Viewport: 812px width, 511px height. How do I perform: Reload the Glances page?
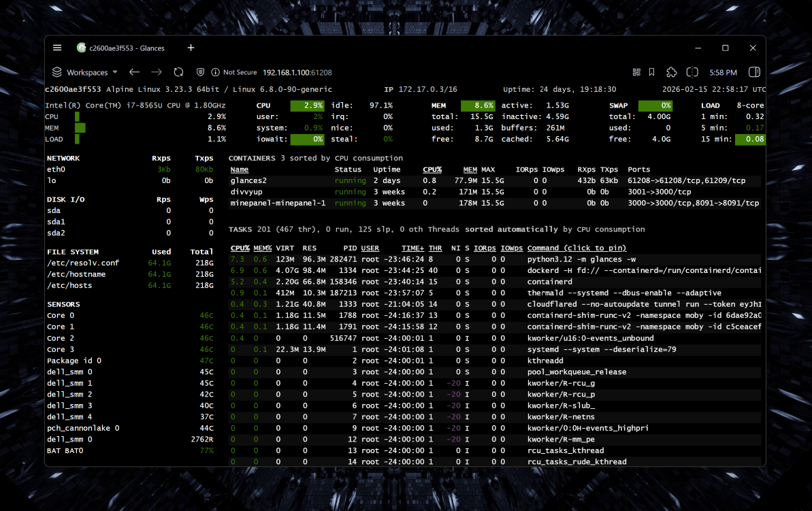(178, 71)
